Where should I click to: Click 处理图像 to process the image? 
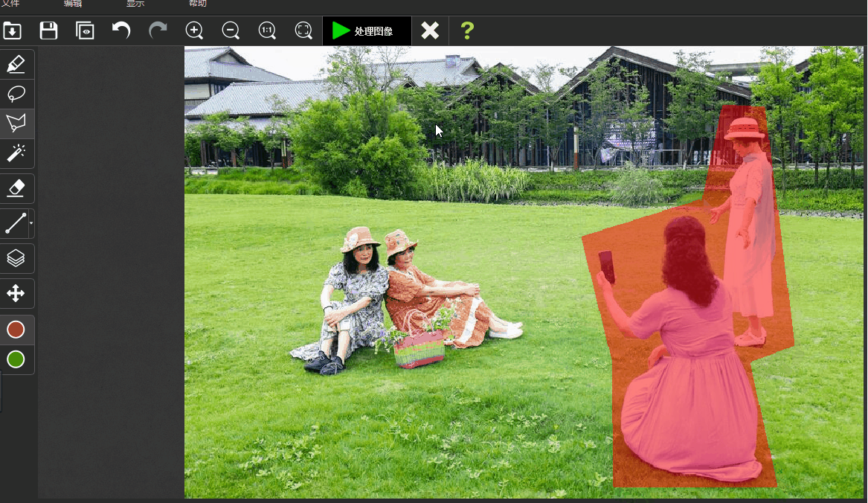point(367,31)
